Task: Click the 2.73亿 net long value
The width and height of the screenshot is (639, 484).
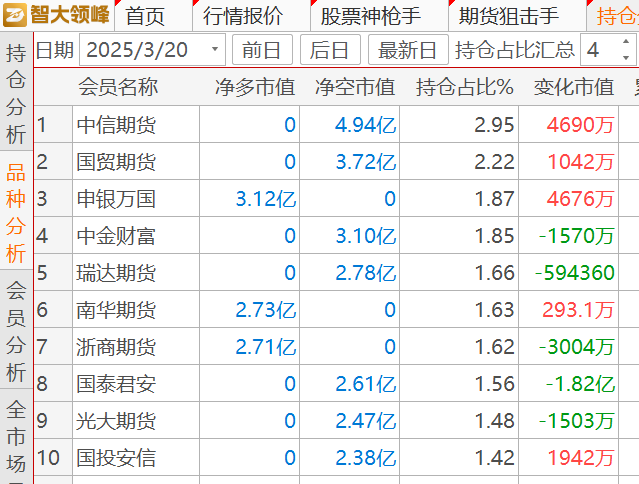Action: pos(266,310)
